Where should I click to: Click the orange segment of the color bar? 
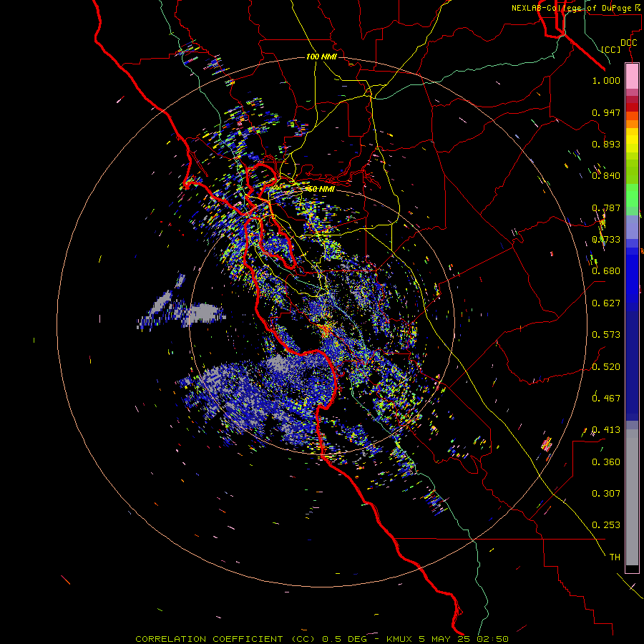(x=632, y=124)
